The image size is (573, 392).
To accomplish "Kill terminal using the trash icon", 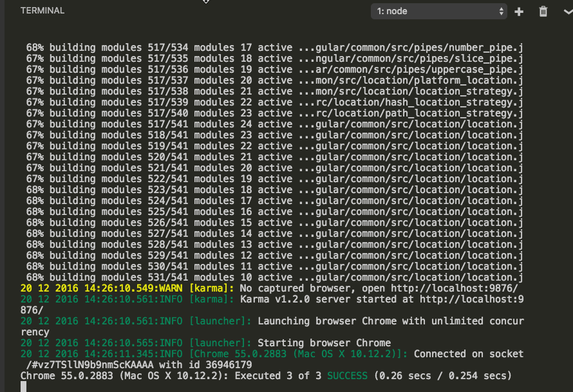I will pyautogui.click(x=543, y=12).
